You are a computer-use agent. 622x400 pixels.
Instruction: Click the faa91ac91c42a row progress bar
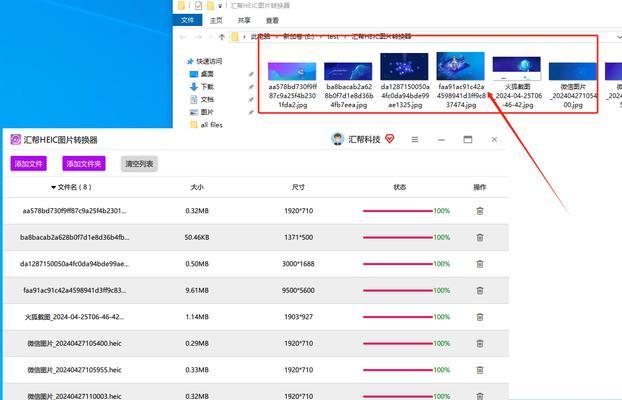pos(397,290)
